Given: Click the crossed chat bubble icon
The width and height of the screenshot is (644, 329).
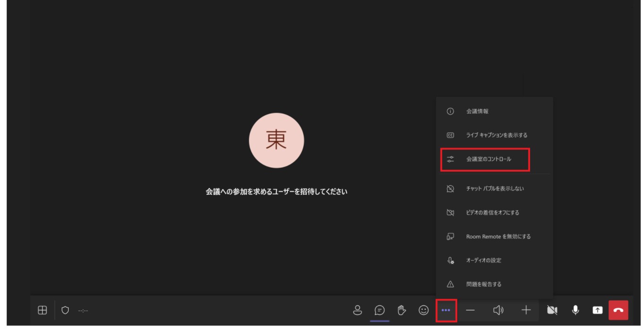Looking at the screenshot, I should (450, 189).
